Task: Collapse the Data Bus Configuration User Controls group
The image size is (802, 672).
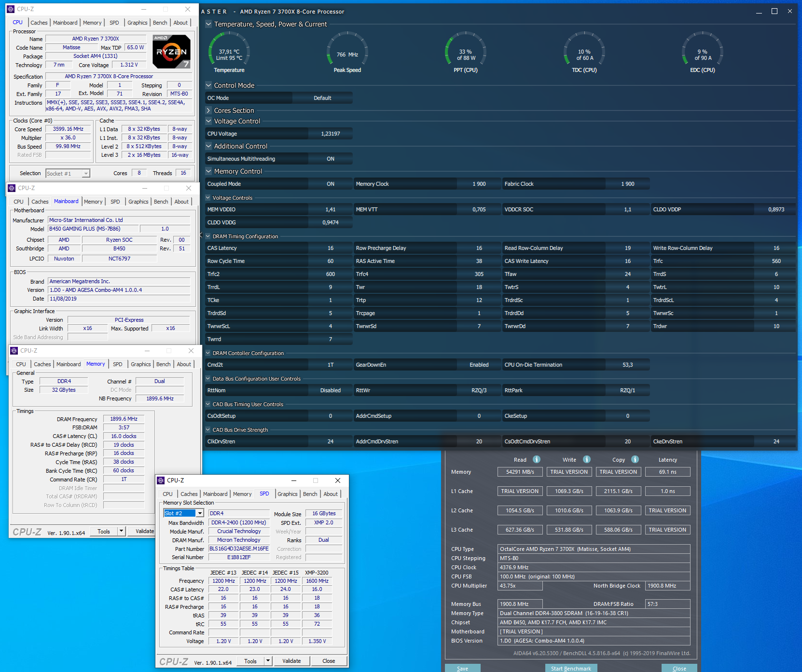Action: (208, 379)
